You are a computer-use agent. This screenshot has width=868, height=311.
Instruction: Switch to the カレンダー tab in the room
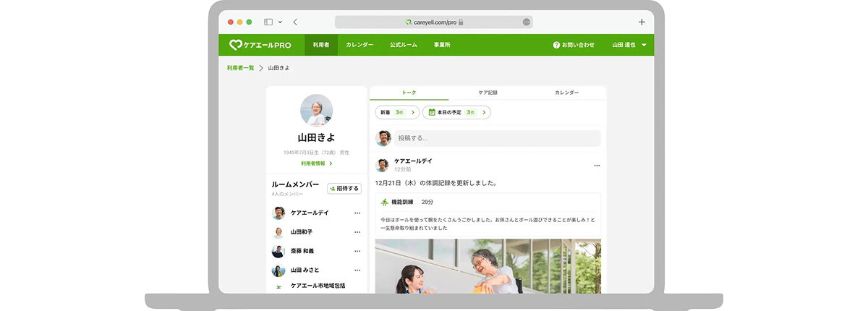click(566, 93)
